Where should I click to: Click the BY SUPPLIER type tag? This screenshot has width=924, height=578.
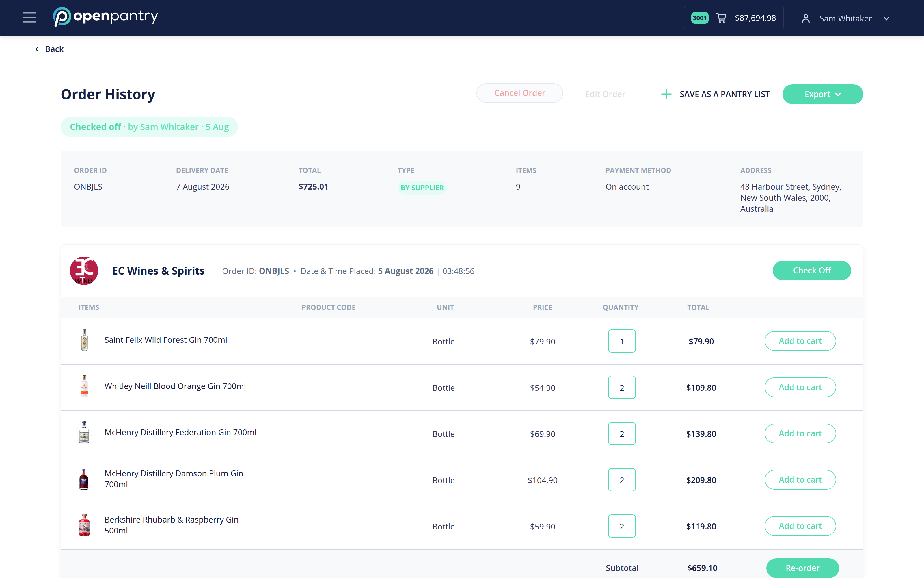[x=422, y=188]
